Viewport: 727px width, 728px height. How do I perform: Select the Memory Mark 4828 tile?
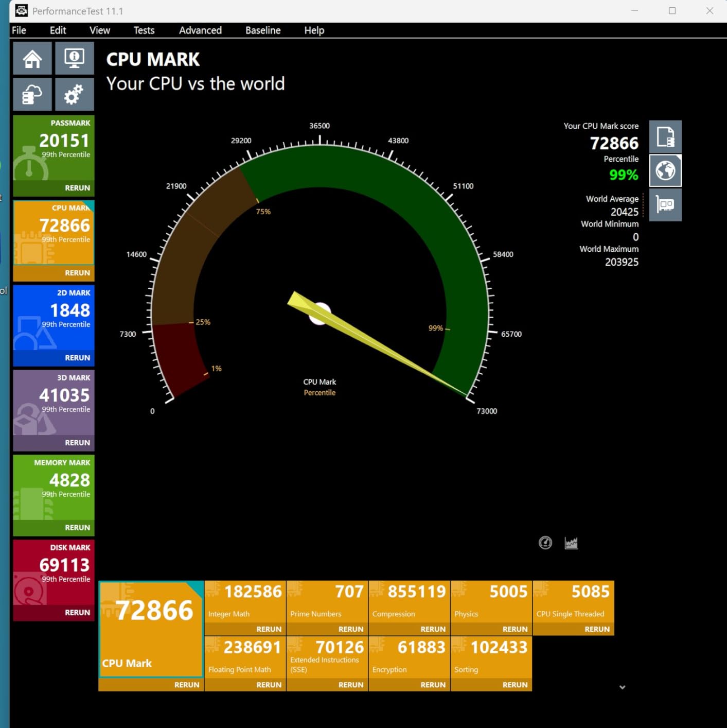54,488
